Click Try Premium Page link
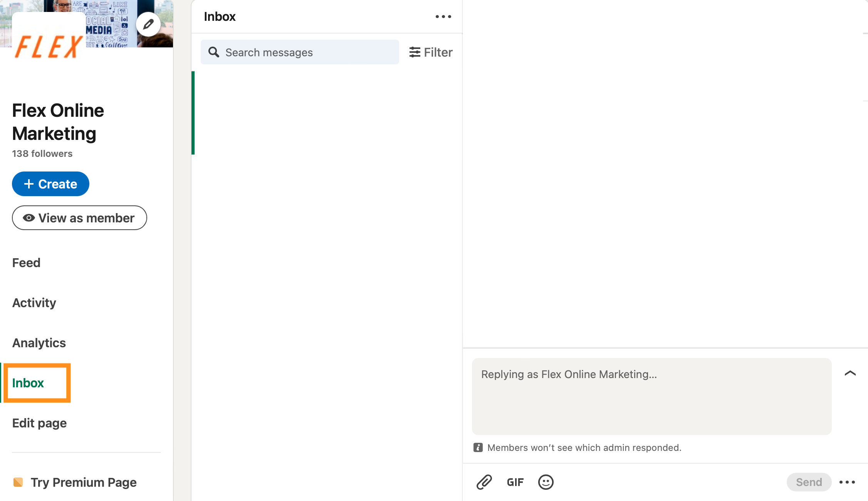This screenshot has width=868, height=501. 75,482
